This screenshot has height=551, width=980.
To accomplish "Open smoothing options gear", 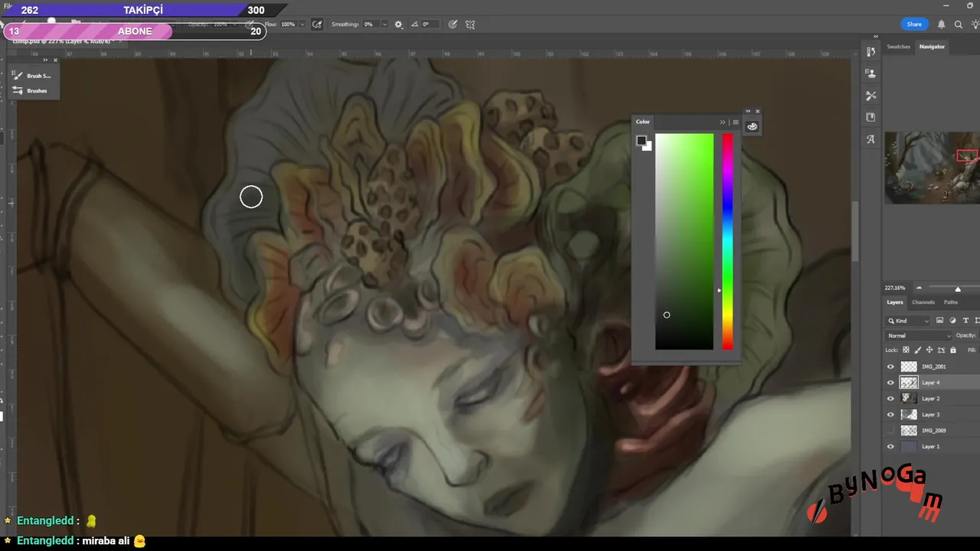I will pos(398,24).
